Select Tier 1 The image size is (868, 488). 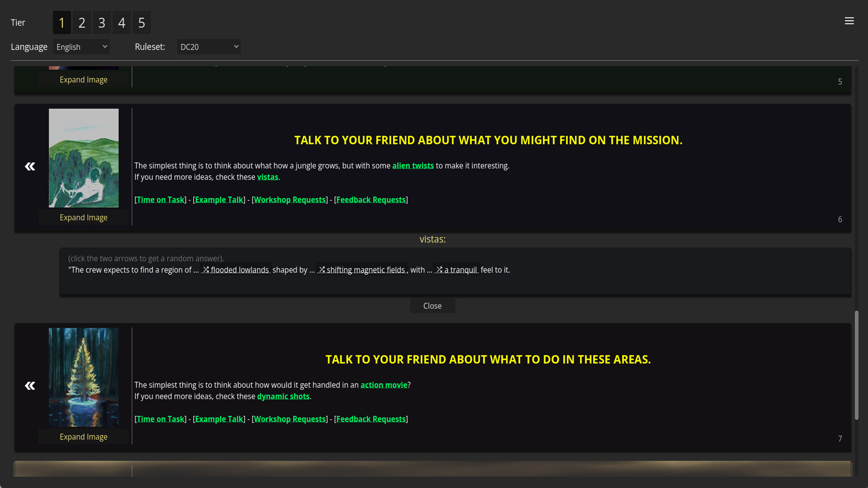(62, 23)
